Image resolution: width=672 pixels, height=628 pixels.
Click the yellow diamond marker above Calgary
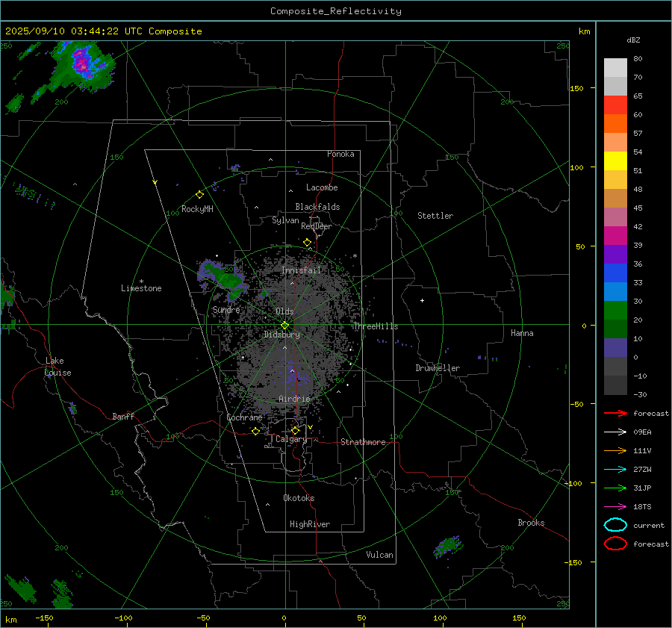pyautogui.click(x=295, y=430)
